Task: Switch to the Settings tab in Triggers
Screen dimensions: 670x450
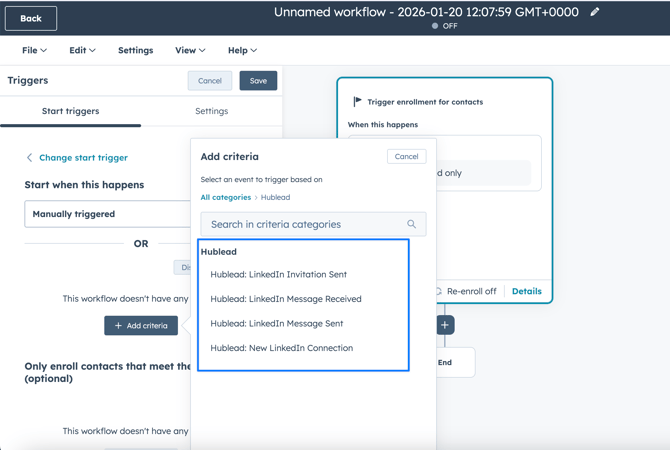Action: [x=211, y=111]
